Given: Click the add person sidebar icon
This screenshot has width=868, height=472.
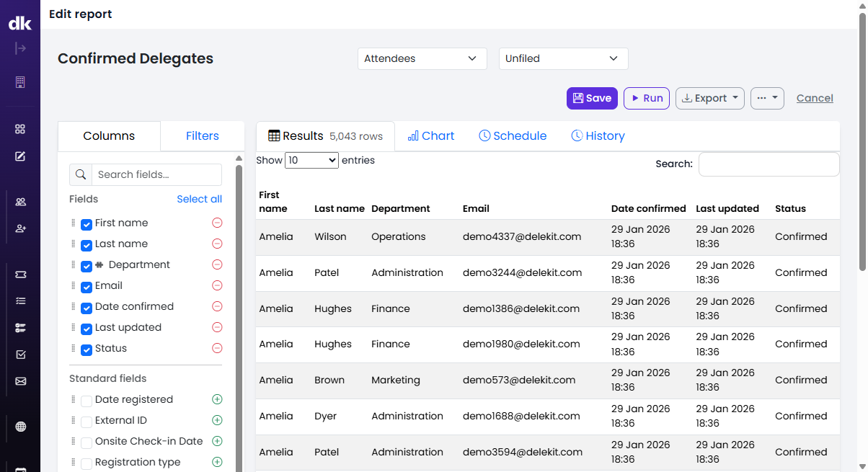Looking at the screenshot, I should 20,228.
